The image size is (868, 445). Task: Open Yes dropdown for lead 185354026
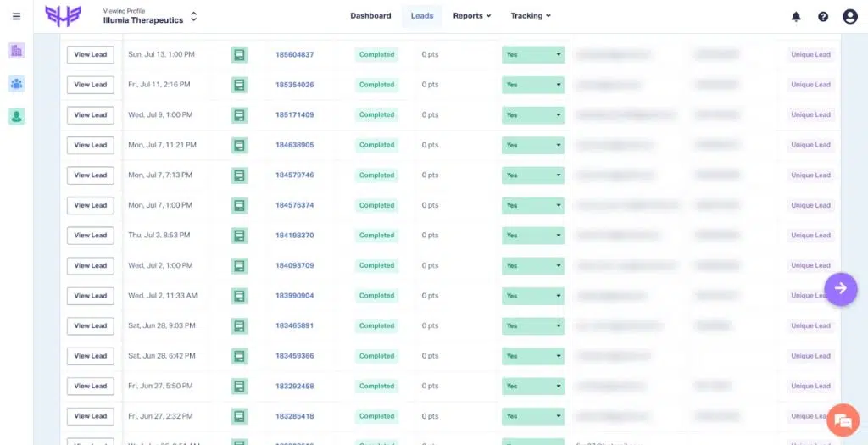click(x=533, y=85)
